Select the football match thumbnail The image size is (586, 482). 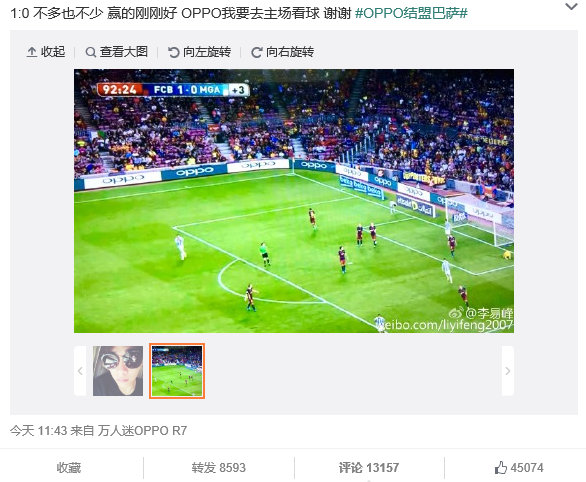pyautogui.click(x=177, y=371)
